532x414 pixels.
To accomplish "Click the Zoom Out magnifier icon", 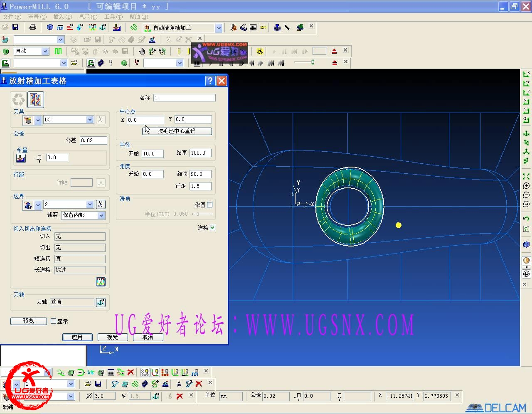I will pos(526,195).
